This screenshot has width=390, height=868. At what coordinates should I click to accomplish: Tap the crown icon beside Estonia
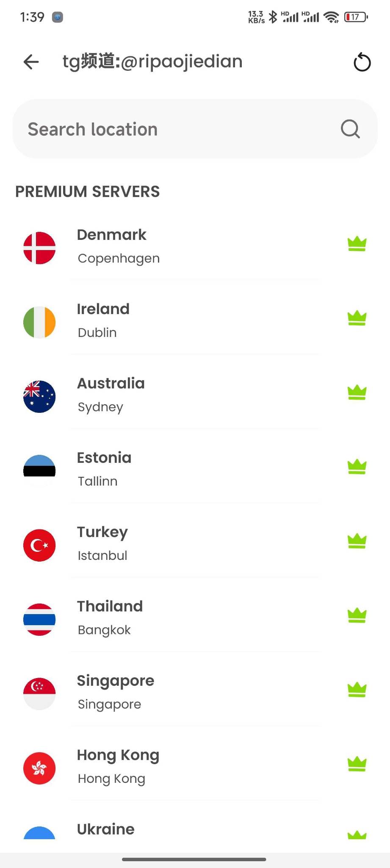tap(357, 467)
